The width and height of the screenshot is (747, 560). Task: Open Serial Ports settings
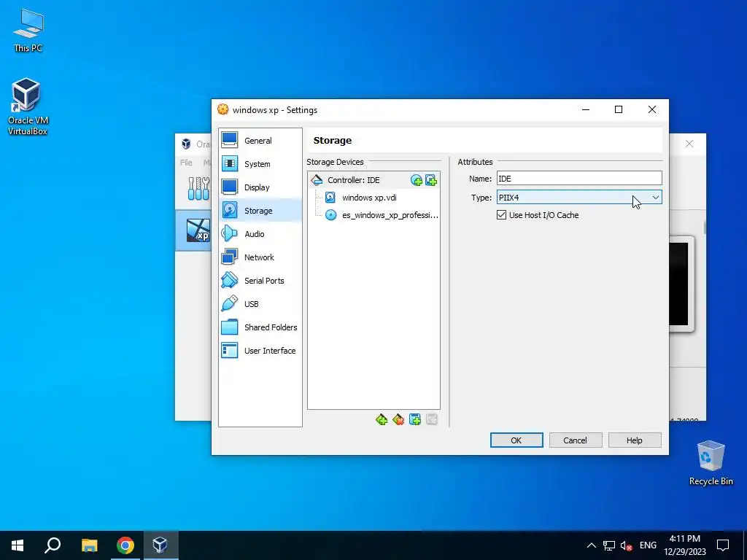[x=260, y=281]
